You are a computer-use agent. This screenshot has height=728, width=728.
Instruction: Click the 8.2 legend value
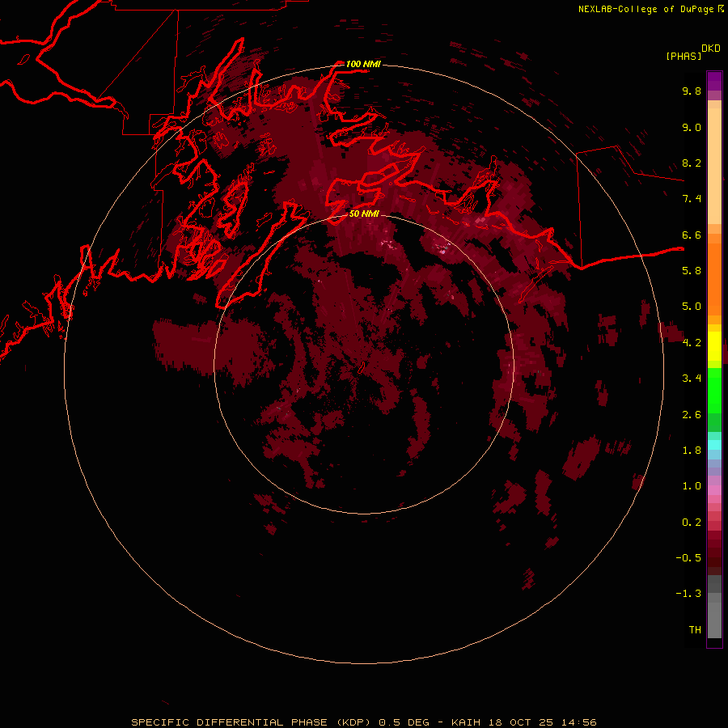pos(692,163)
